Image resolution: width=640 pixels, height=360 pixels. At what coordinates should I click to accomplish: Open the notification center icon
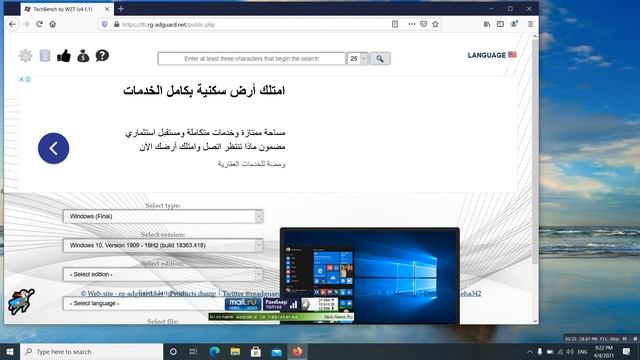pos(627,351)
